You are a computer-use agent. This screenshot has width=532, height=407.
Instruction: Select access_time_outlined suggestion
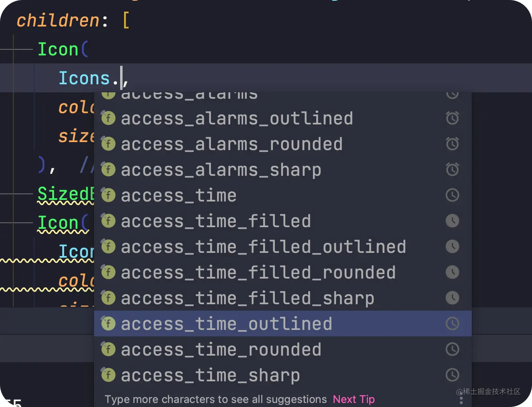[x=283, y=324]
